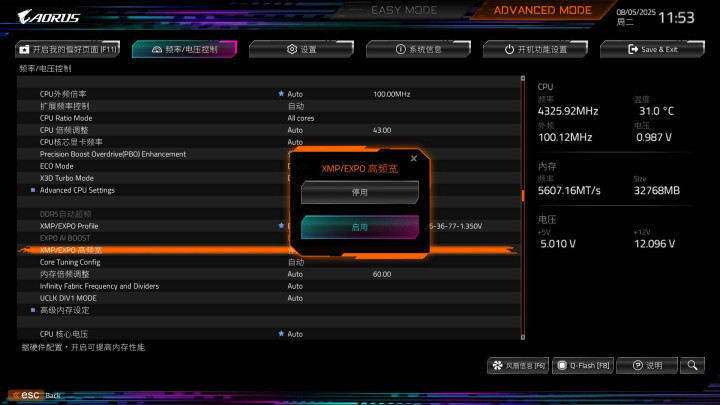Screen dimensions: 720x405
Task: Close the XMP/EXPO 高频宽 popup
Action: point(414,158)
